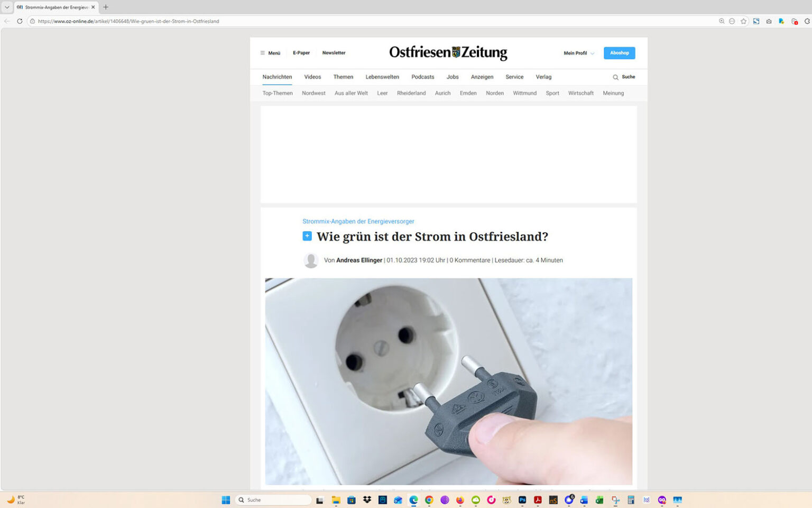Bookmark the page with the star icon
The image size is (812, 508).
click(x=743, y=21)
